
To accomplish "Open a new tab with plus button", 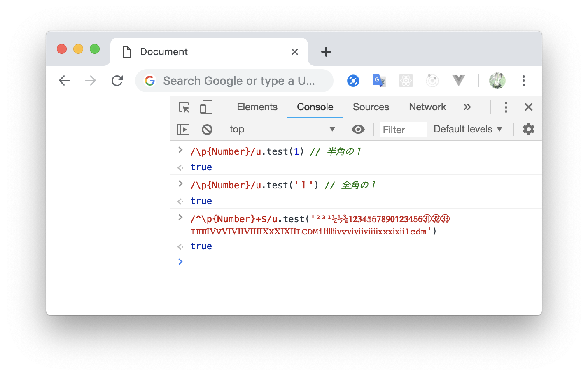I will tap(326, 52).
